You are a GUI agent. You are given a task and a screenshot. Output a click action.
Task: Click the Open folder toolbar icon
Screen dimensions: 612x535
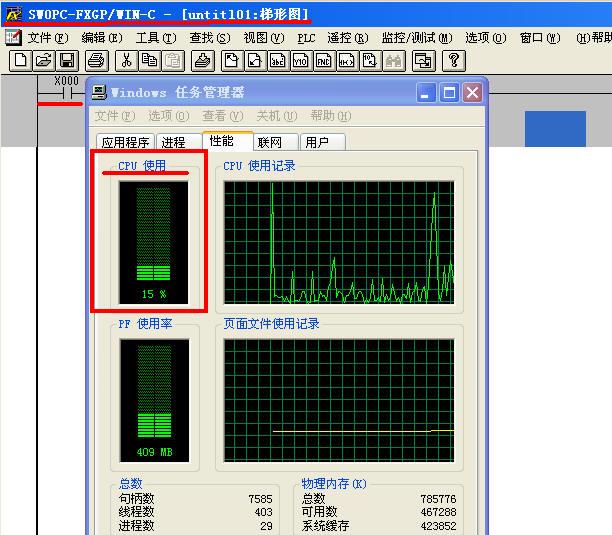(x=43, y=61)
